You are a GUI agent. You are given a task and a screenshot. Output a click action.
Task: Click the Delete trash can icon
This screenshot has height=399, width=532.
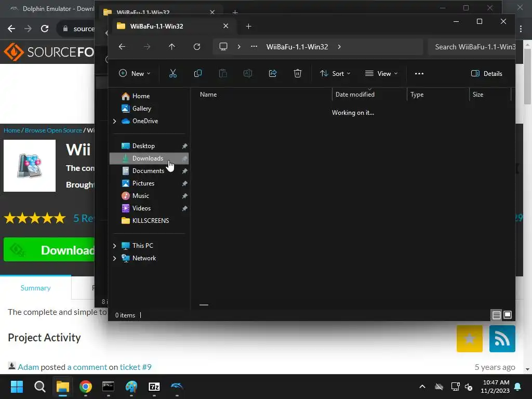[298, 73]
